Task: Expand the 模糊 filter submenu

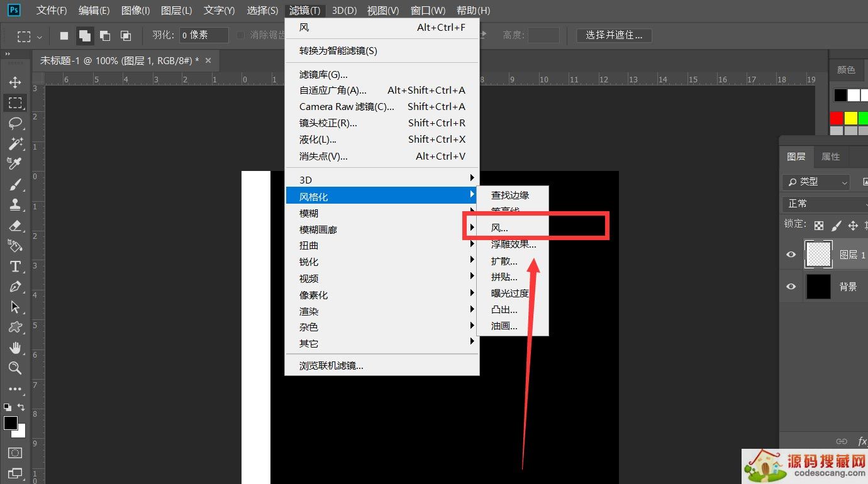Action: [x=382, y=213]
